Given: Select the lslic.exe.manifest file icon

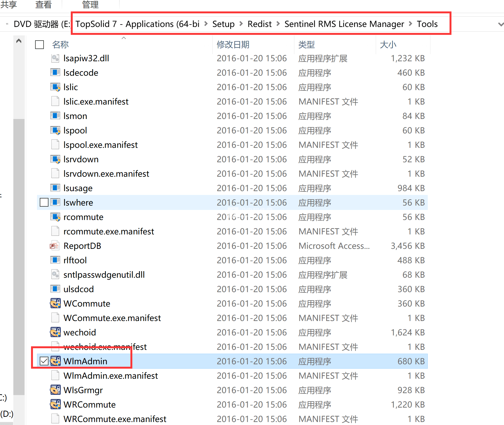Looking at the screenshot, I should [55, 101].
